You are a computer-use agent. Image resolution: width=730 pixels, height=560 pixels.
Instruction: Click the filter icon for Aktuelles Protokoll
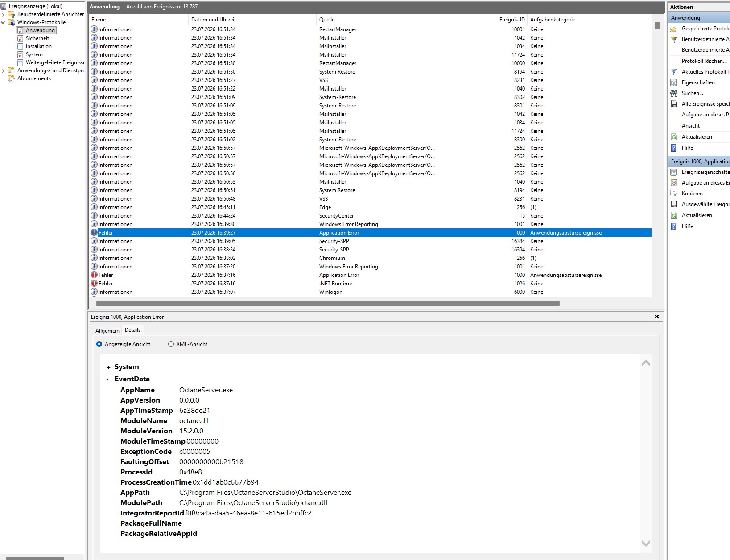tap(674, 72)
